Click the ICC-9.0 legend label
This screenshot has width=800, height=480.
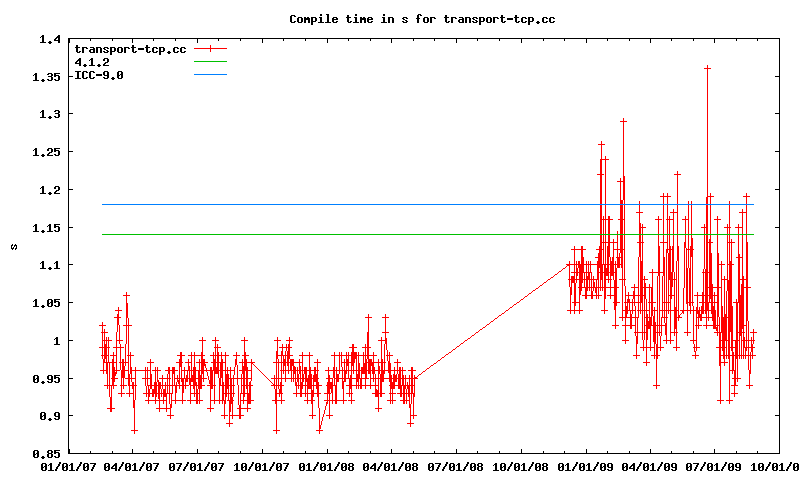[99, 74]
